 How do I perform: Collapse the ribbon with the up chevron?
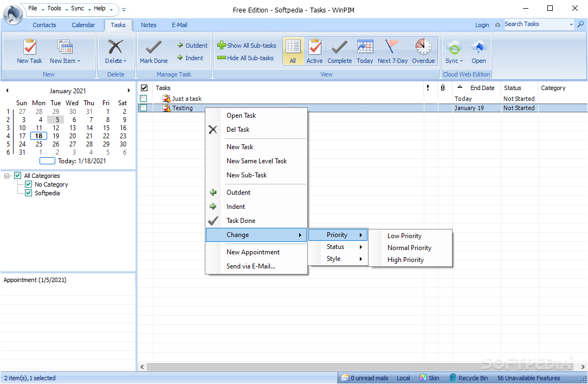tap(497, 25)
